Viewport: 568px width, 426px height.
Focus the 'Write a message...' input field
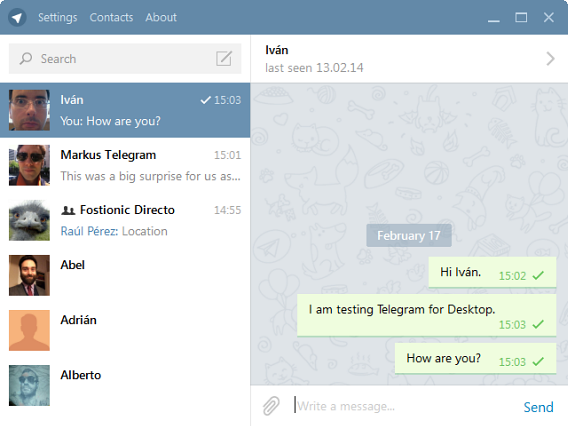[x=402, y=406]
